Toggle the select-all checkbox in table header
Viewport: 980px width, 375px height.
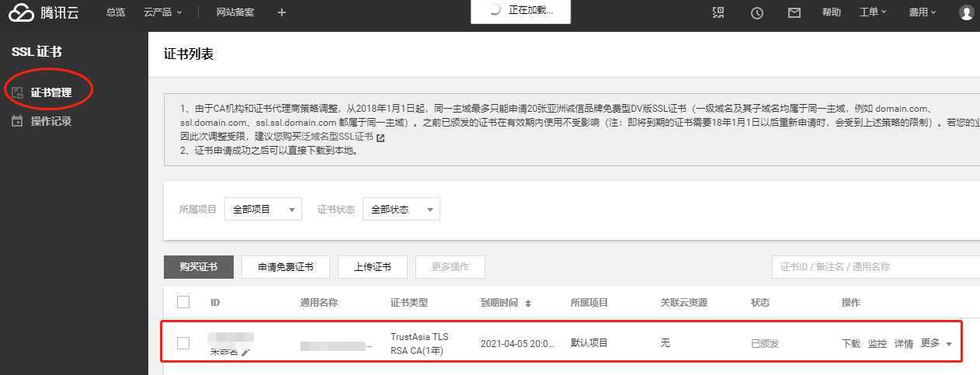pyautogui.click(x=183, y=302)
